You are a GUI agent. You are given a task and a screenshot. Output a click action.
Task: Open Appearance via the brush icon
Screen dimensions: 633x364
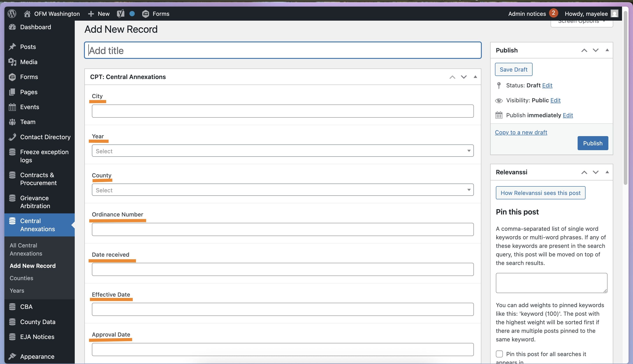click(x=12, y=356)
